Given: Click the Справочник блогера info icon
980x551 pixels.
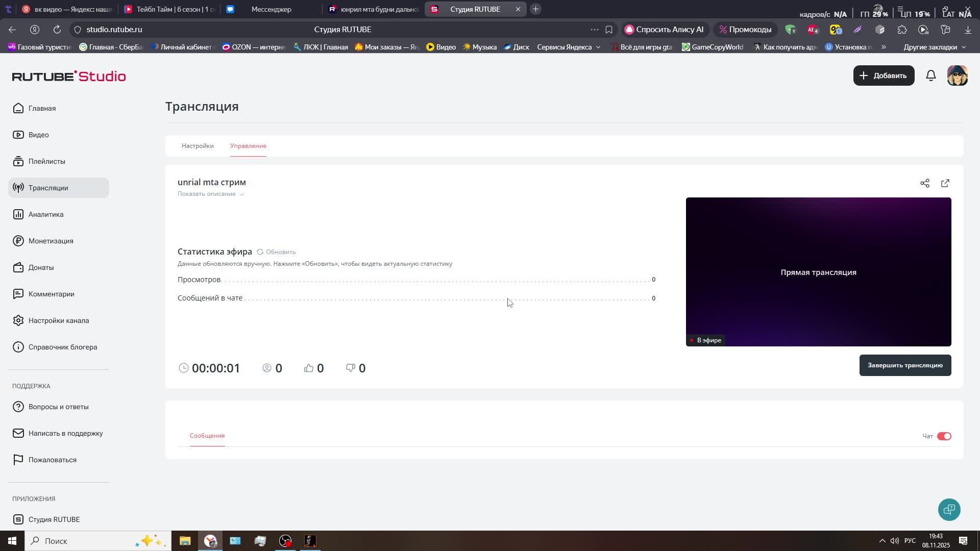Looking at the screenshot, I should (18, 347).
